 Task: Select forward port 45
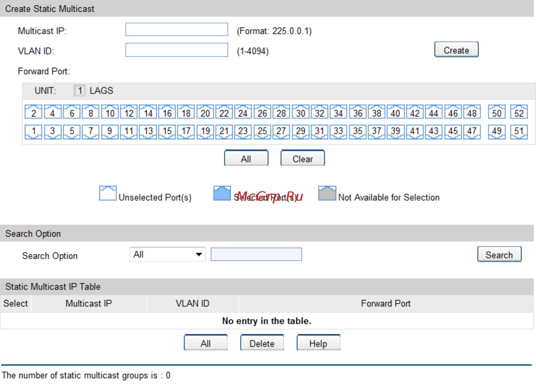453,132
